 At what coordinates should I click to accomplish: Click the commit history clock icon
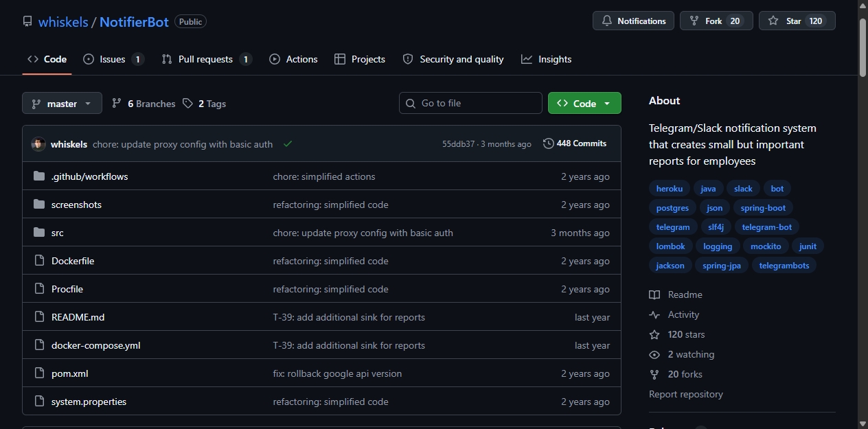point(548,143)
